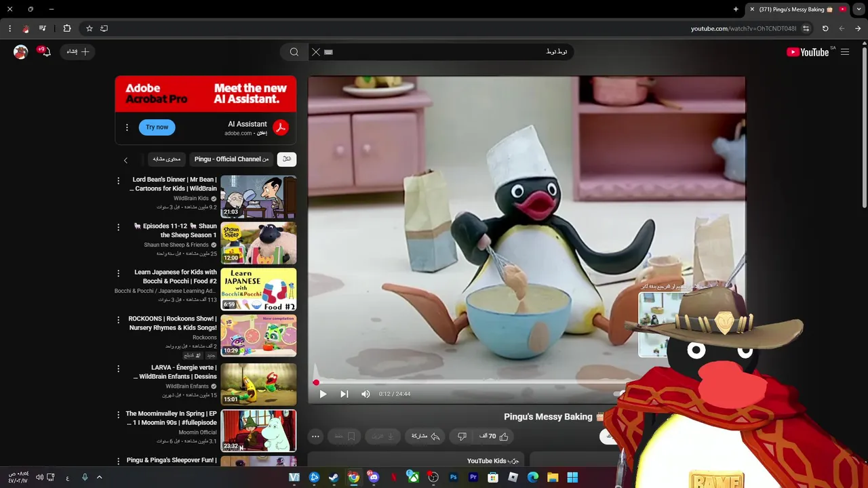The image size is (868, 488).
Task: Open options for LARVA video
Action: (118, 369)
